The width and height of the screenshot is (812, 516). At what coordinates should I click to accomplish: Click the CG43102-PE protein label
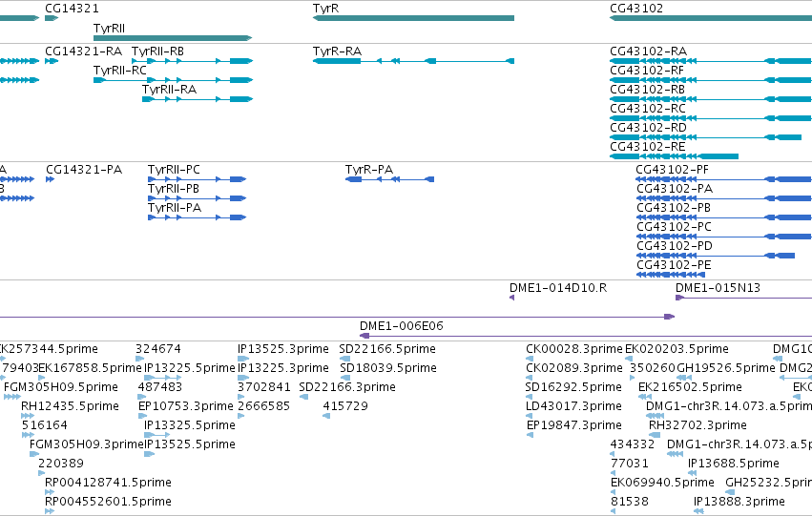point(674,265)
